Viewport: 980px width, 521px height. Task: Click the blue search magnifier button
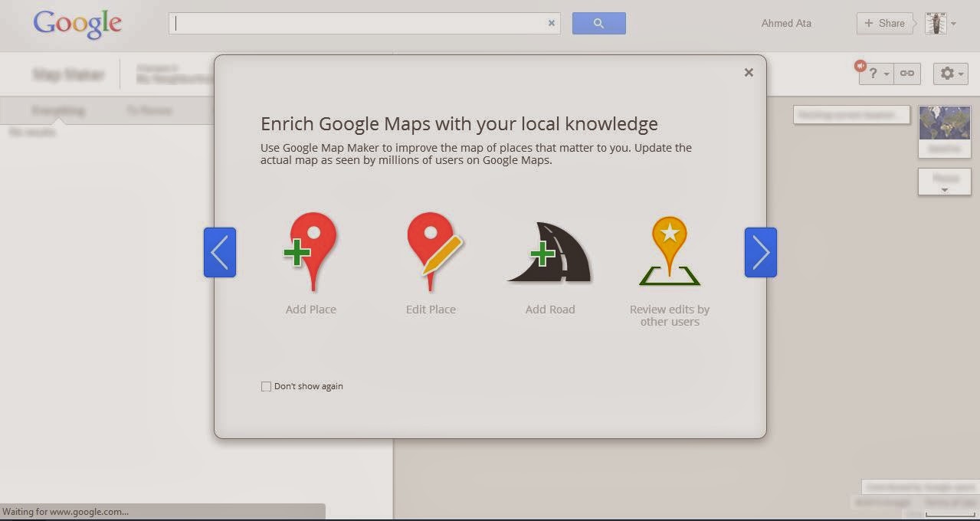599,23
